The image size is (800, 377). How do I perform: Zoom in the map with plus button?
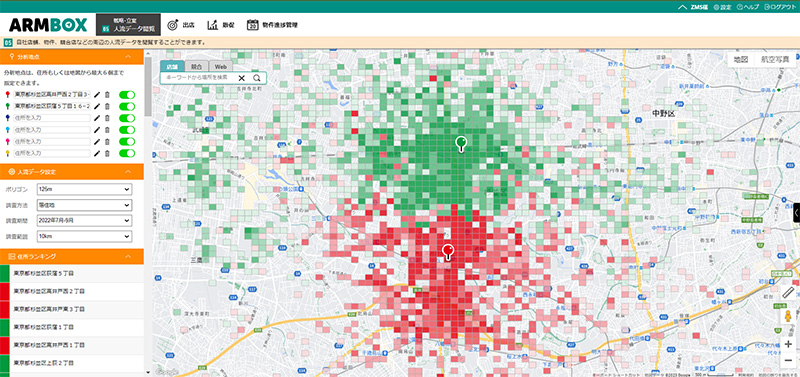coord(788,344)
